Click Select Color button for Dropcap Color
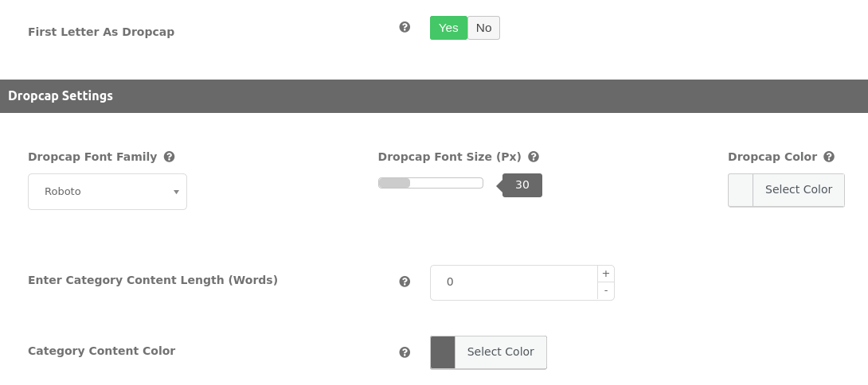The height and width of the screenshot is (385, 868). coord(798,190)
